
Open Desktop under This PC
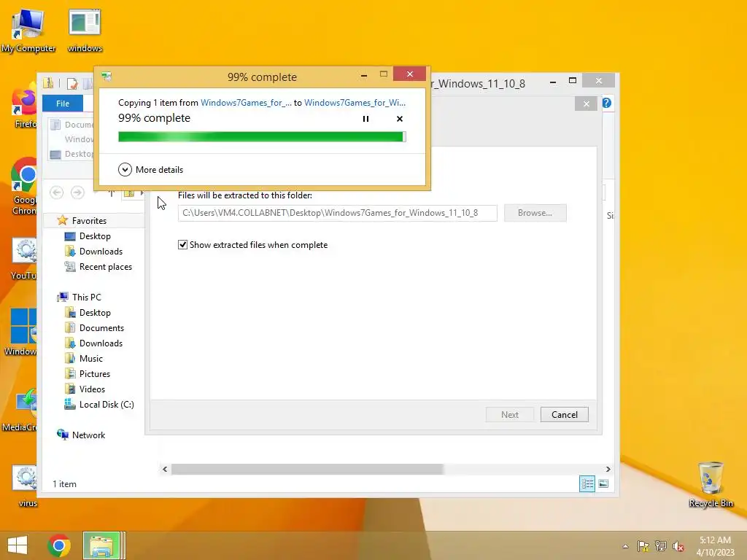tap(95, 312)
